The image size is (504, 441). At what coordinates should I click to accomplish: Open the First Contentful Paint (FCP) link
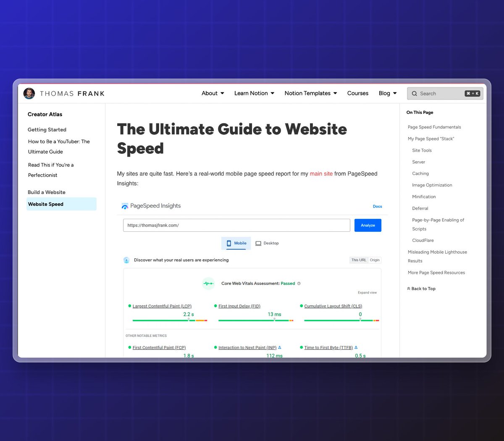(x=159, y=348)
